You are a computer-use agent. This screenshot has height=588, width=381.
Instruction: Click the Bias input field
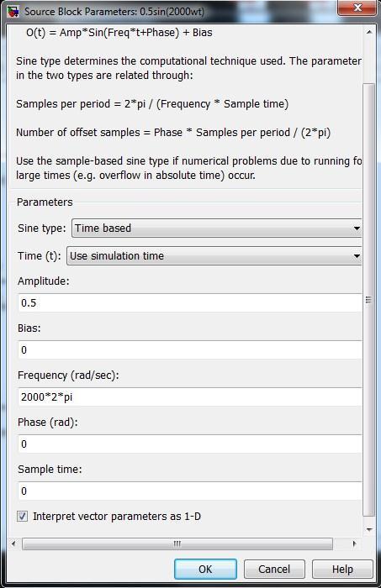[190, 350]
